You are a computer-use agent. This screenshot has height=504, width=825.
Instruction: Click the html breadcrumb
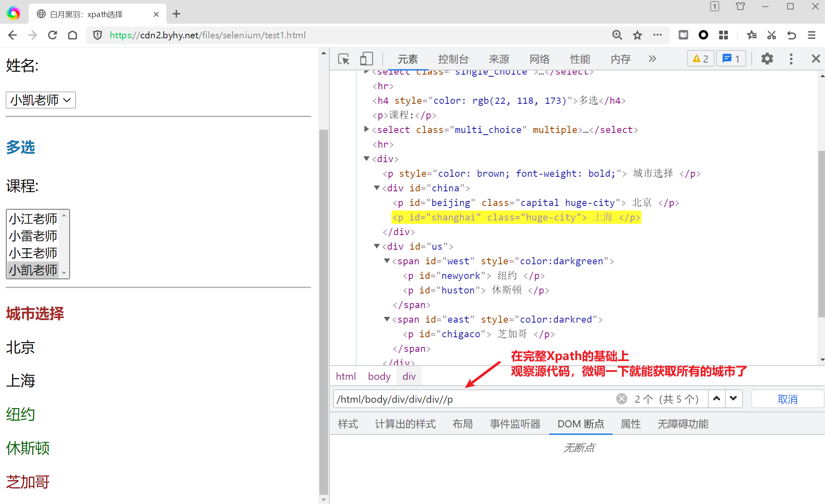pos(346,376)
